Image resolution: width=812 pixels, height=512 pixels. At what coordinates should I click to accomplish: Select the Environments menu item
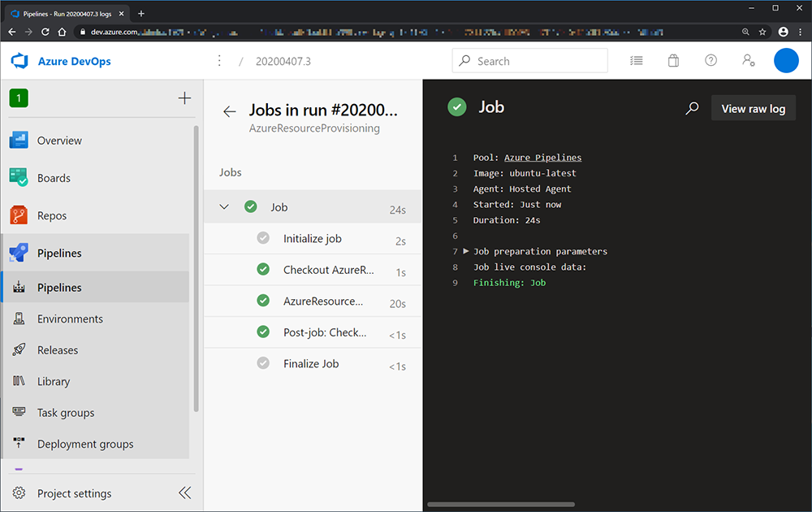click(70, 319)
